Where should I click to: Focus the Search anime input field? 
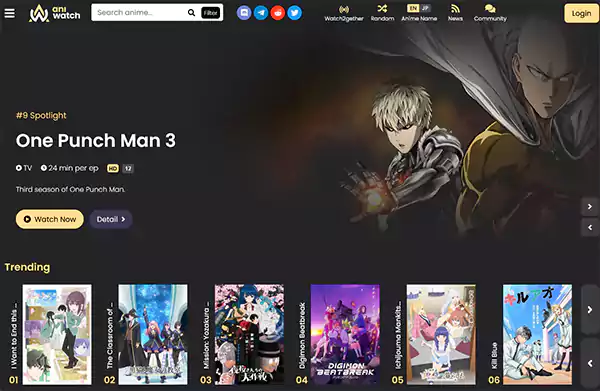pos(140,13)
